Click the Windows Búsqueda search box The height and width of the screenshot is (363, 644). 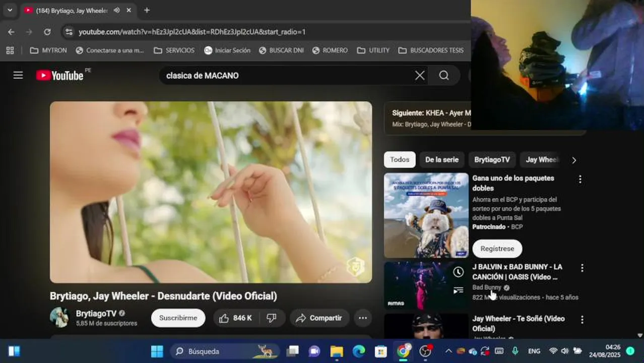pos(224,351)
